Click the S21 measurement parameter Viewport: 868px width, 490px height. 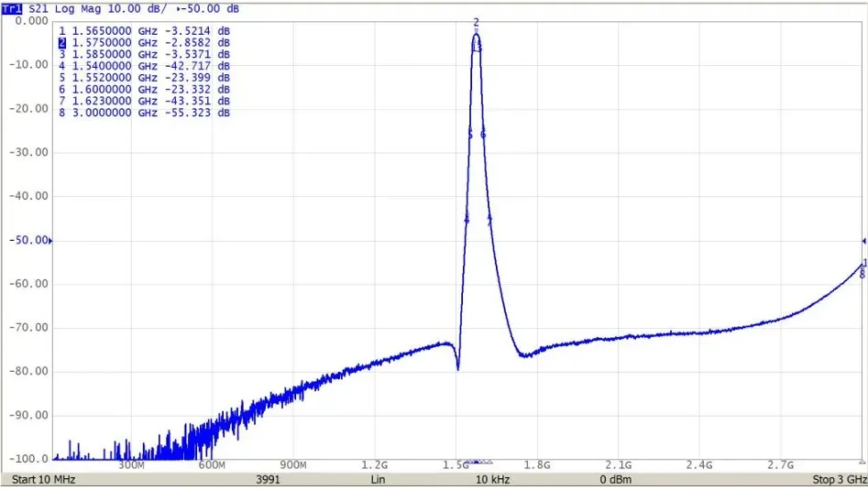(38, 9)
